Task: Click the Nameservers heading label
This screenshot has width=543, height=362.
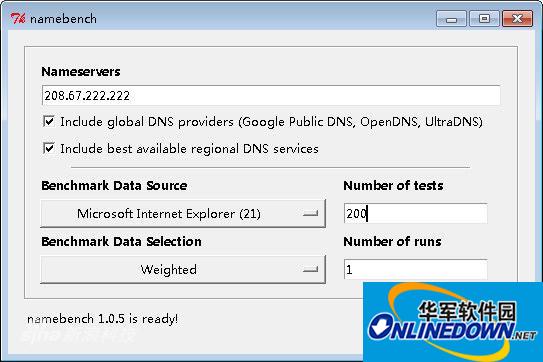Action: pos(81,72)
